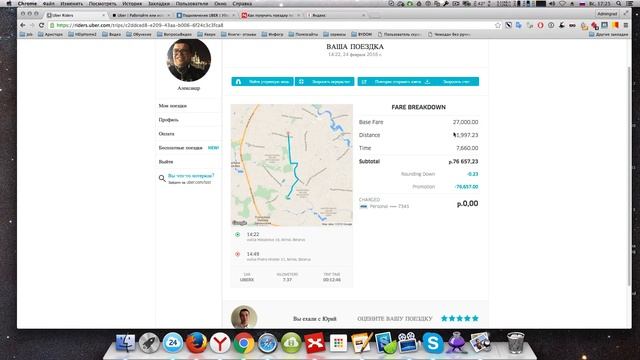Open the Pages pen icon in Dock
The width and height of the screenshot is (640, 360).
coord(362,342)
